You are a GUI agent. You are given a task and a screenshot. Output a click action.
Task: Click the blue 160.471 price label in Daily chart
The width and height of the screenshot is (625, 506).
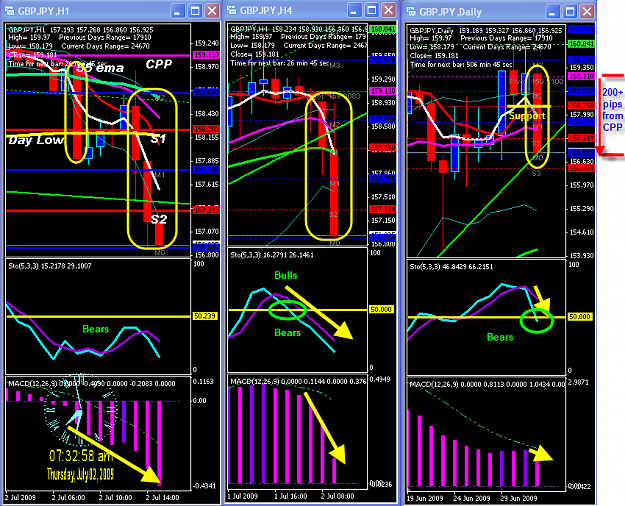tap(582, 29)
